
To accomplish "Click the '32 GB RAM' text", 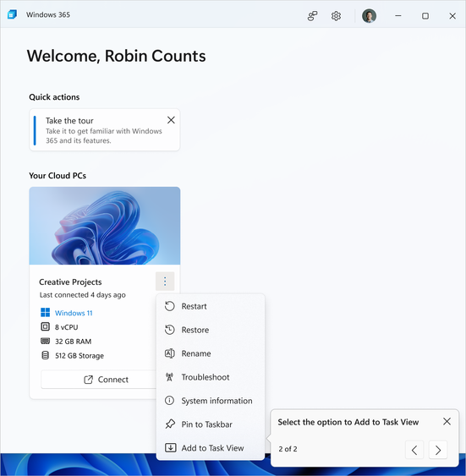I will [x=74, y=342].
